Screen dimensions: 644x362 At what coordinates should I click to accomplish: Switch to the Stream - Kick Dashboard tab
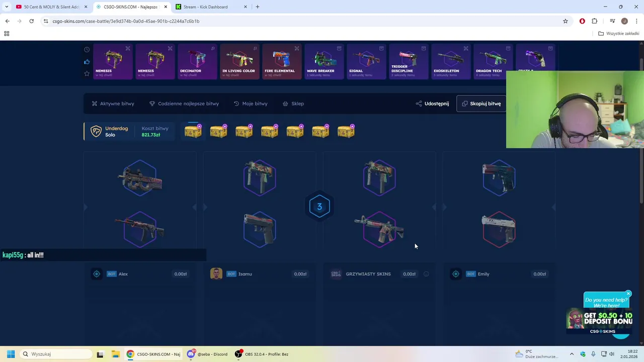coord(211,7)
